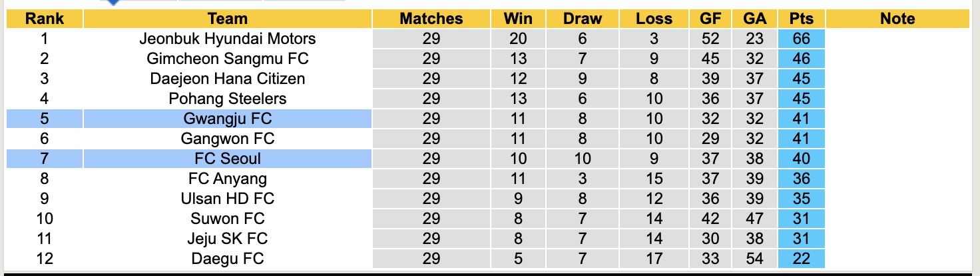Click the Pts column header

[x=801, y=19]
